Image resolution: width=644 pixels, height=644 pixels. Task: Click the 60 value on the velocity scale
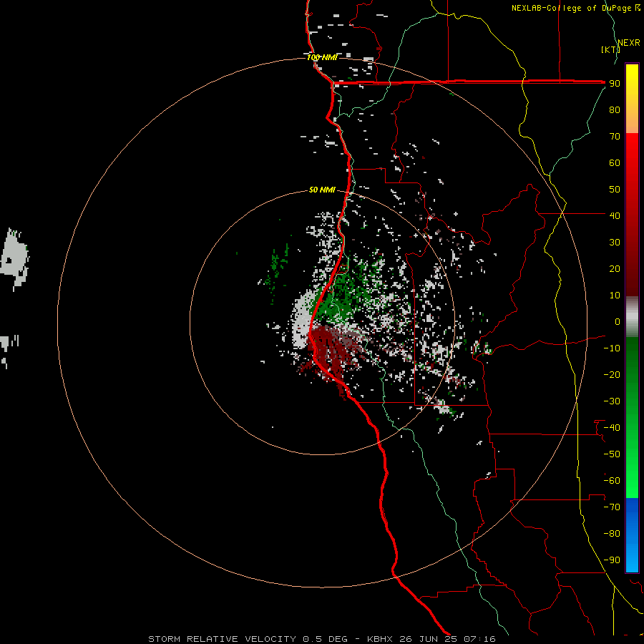pos(615,162)
